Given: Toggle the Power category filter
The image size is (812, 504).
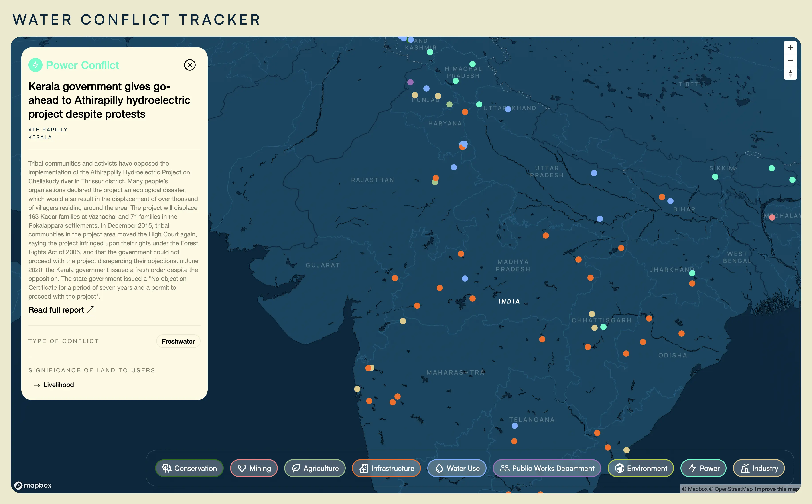Looking at the screenshot, I should pyautogui.click(x=703, y=468).
